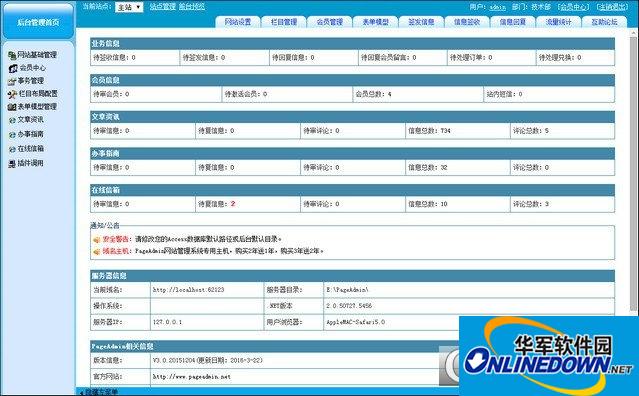Open the 站点管理 link in the header
This screenshot has height=396, width=639.
click(162, 7)
